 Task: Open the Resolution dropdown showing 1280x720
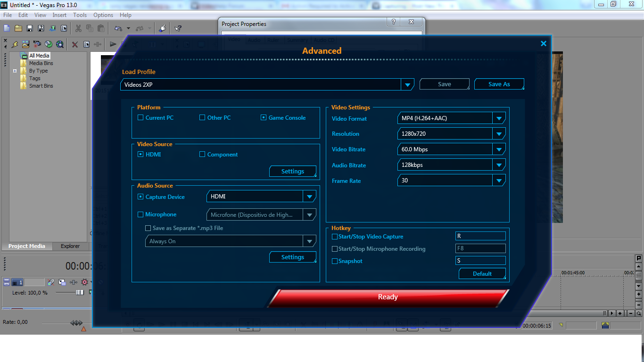pos(452,134)
